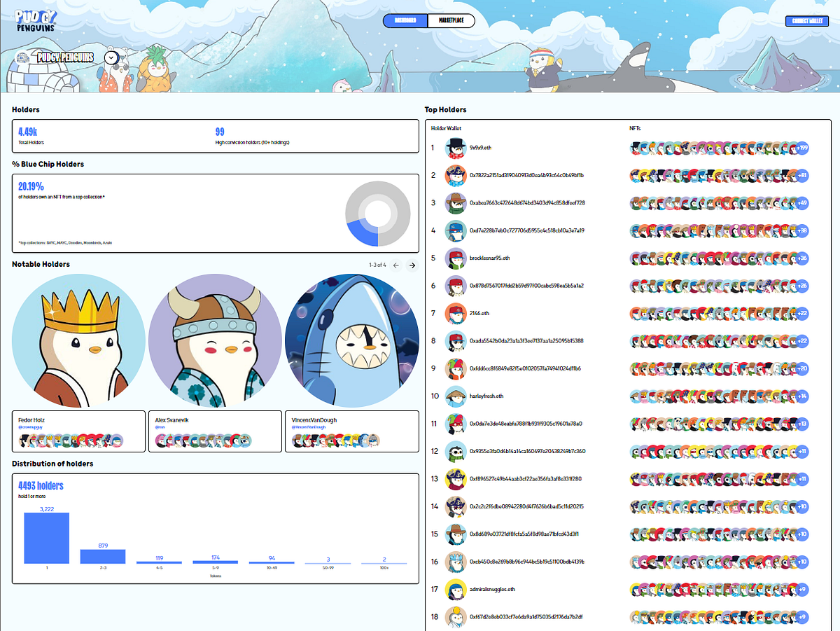
Task: Click the 20.19% blue chip percentage
Action: (31, 186)
